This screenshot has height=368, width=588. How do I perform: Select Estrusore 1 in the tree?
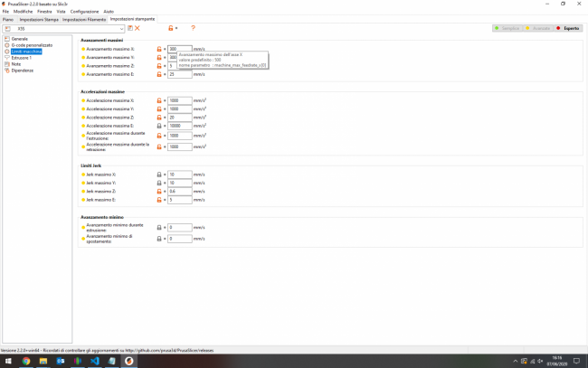(x=22, y=58)
